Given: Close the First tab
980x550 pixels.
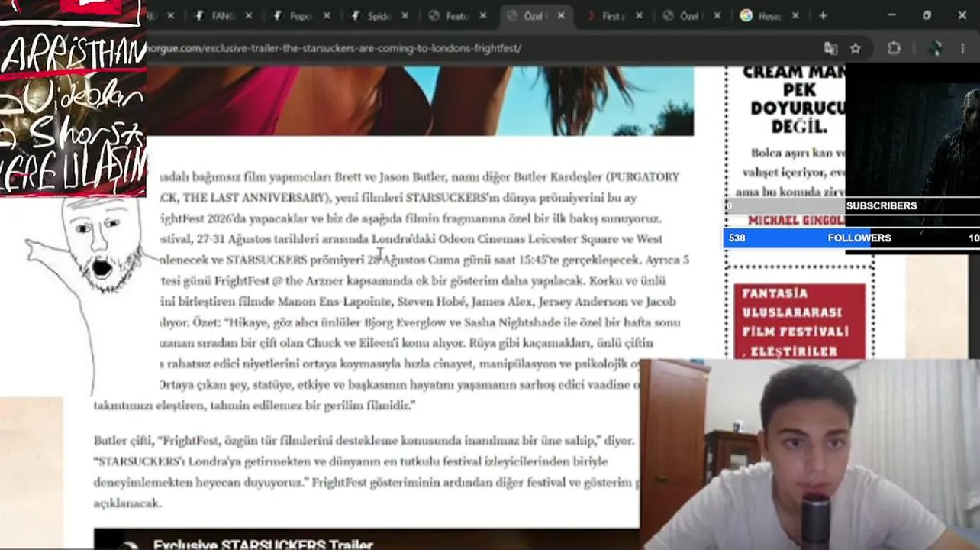Looking at the screenshot, I should pos(639,15).
